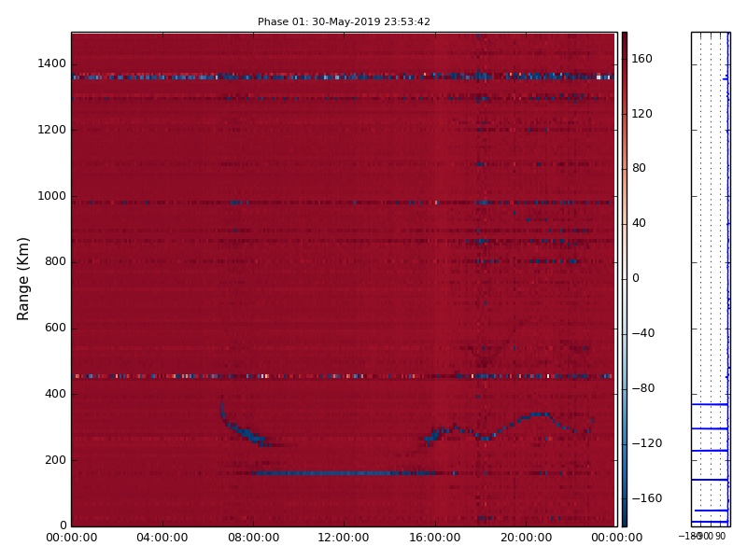Click the dark red top of the colorbar

click(625, 38)
